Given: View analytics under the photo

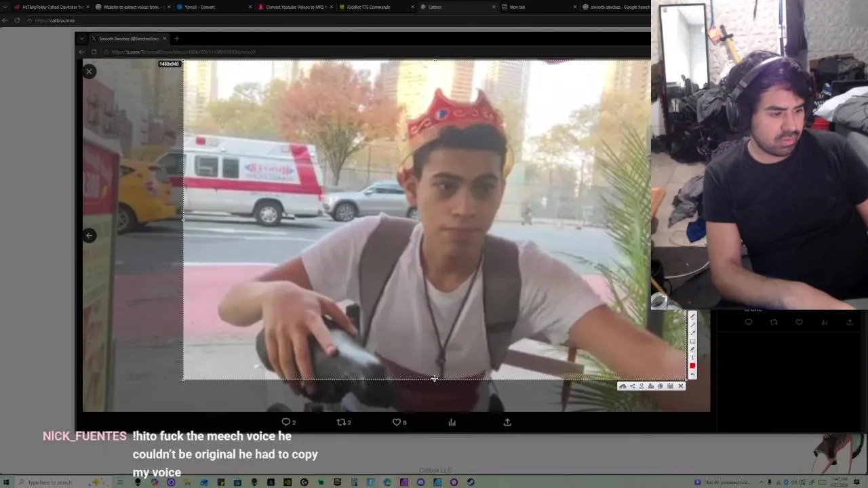Looking at the screenshot, I should pos(452,422).
